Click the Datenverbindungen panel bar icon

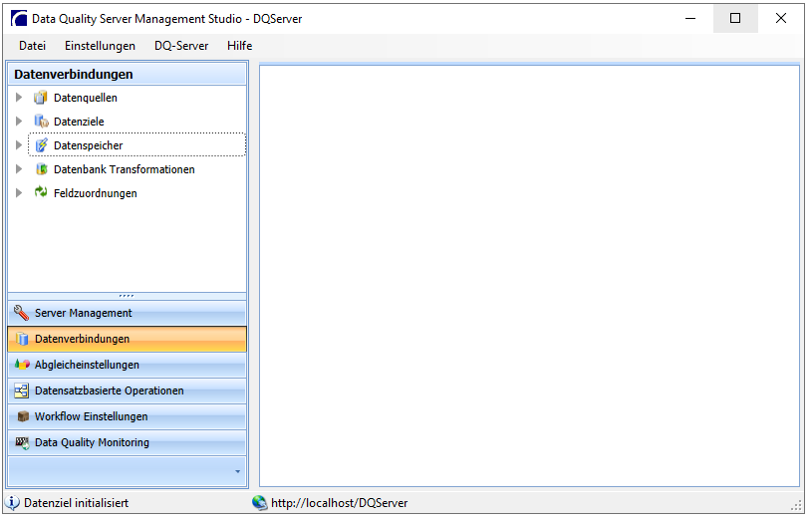(22, 339)
